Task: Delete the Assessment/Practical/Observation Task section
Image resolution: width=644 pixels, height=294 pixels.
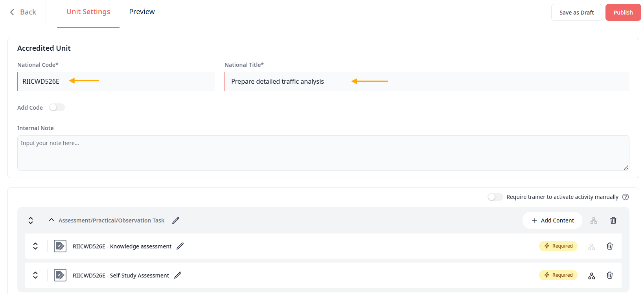Action: (613, 220)
